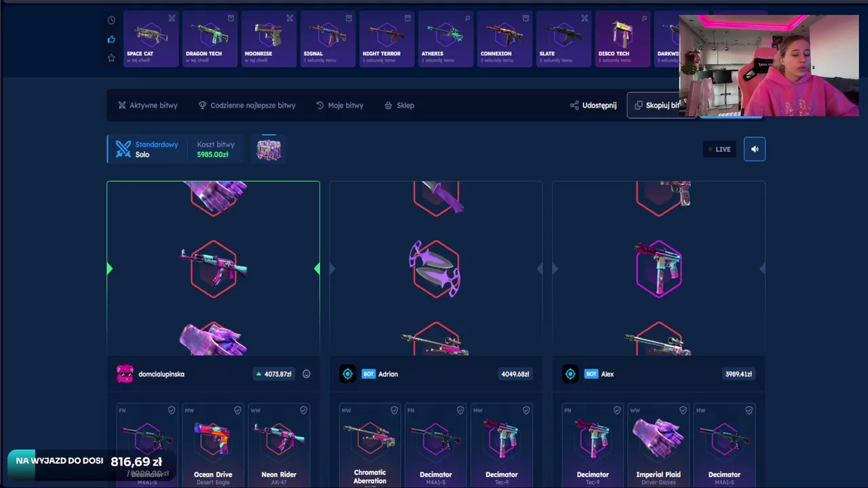Open the ATHERIS drop card
This screenshot has height=488, width=868.
click(x=446, y=39)
